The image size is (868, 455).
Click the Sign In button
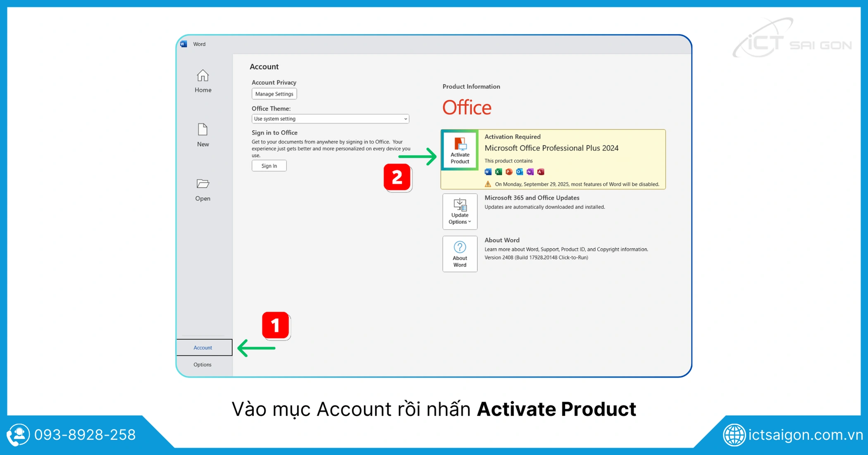point(269,166)
